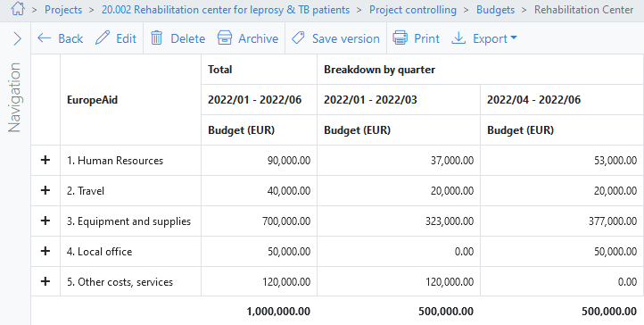Go to the home icon in breadcrumb

pos(17,9)
